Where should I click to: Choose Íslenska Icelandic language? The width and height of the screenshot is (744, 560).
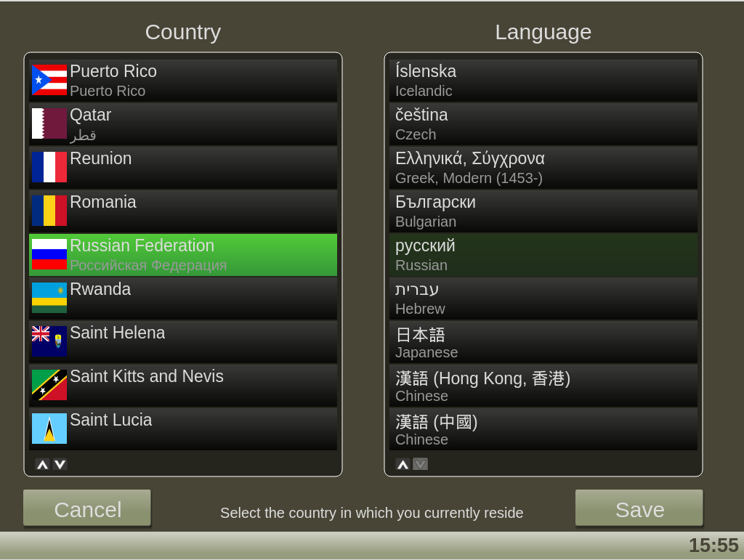tap(543, 81)
